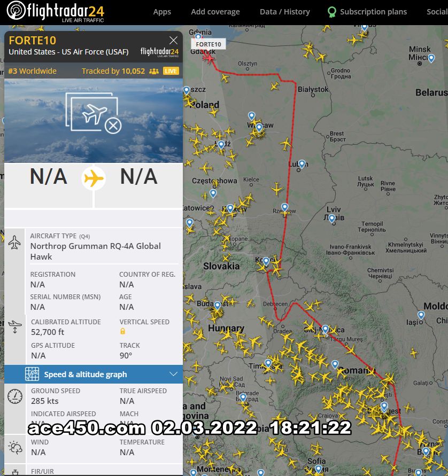Click the wind weather icon
This screenshot has height=476, width=448.
point(15,448)
